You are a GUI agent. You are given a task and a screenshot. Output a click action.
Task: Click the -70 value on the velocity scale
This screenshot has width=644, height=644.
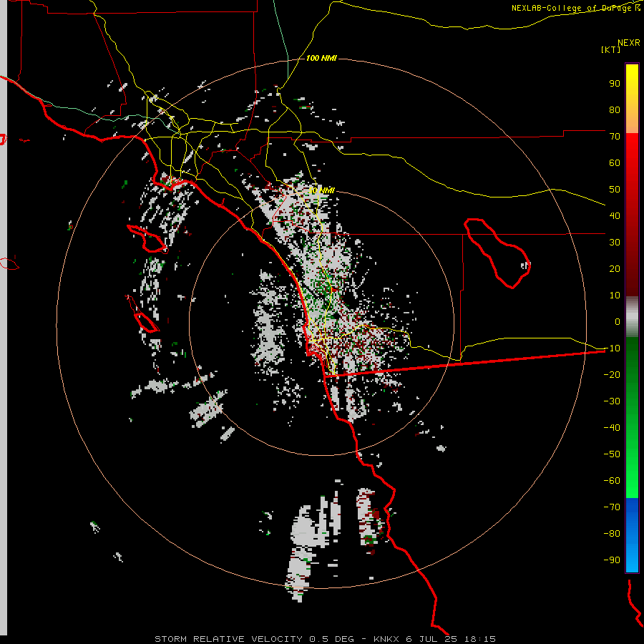click(612, 507)
